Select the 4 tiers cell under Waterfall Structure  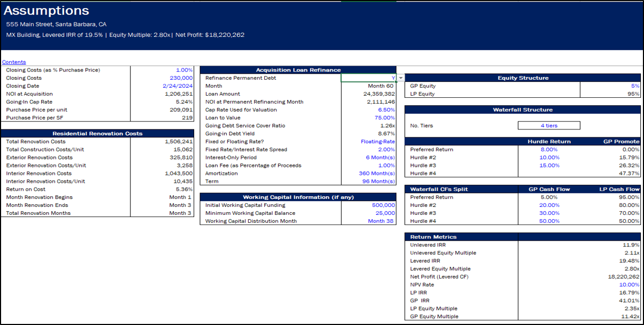tap(548, 125)
